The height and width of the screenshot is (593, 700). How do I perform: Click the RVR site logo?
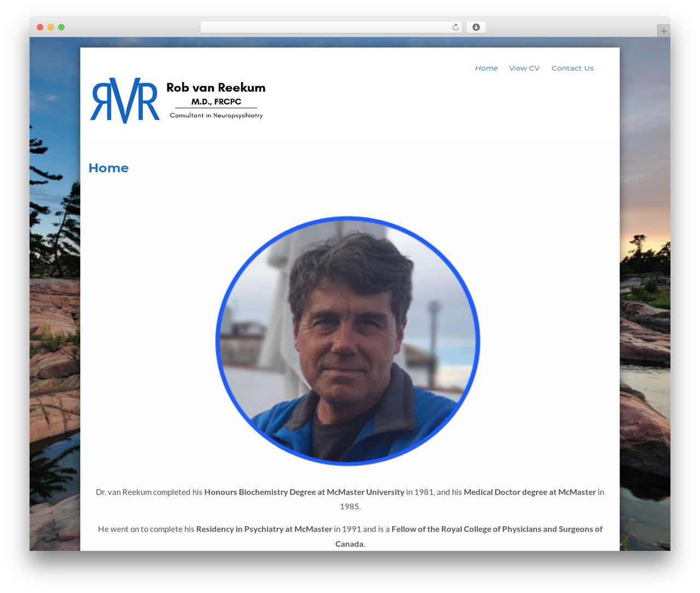point(125,100)
